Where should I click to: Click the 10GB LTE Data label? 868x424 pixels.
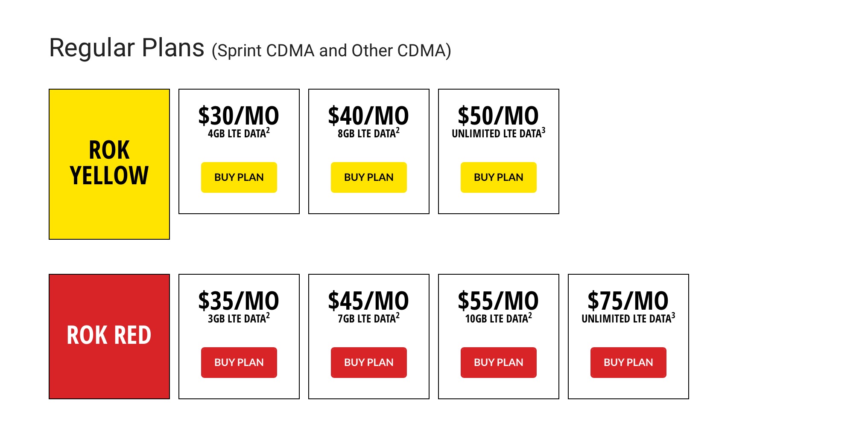pos(498,319)
